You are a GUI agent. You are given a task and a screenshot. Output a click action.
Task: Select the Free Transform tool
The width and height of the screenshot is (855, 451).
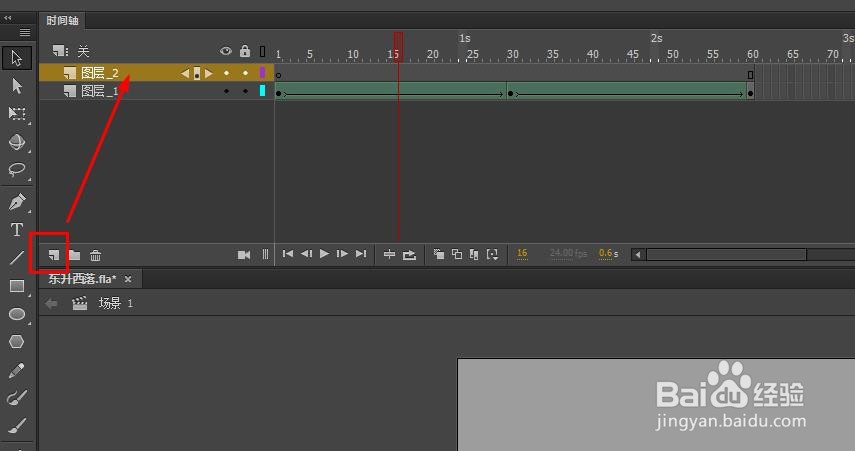pos(17,113)
